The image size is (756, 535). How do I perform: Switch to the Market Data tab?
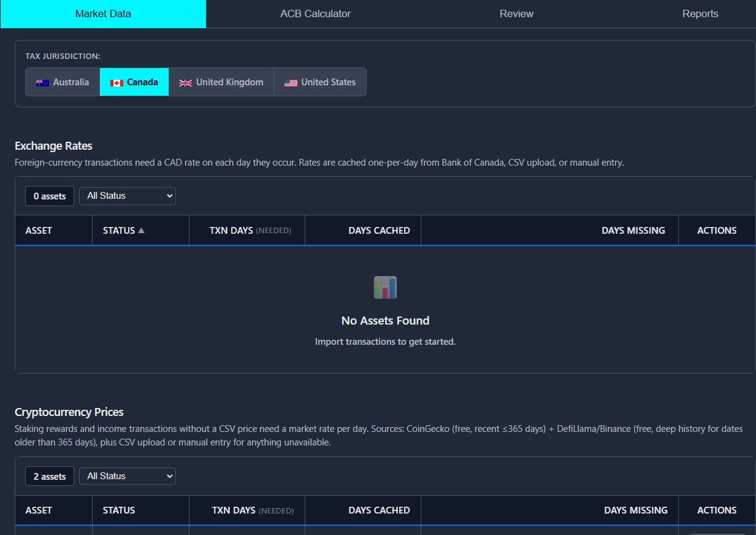pos(103,13)
